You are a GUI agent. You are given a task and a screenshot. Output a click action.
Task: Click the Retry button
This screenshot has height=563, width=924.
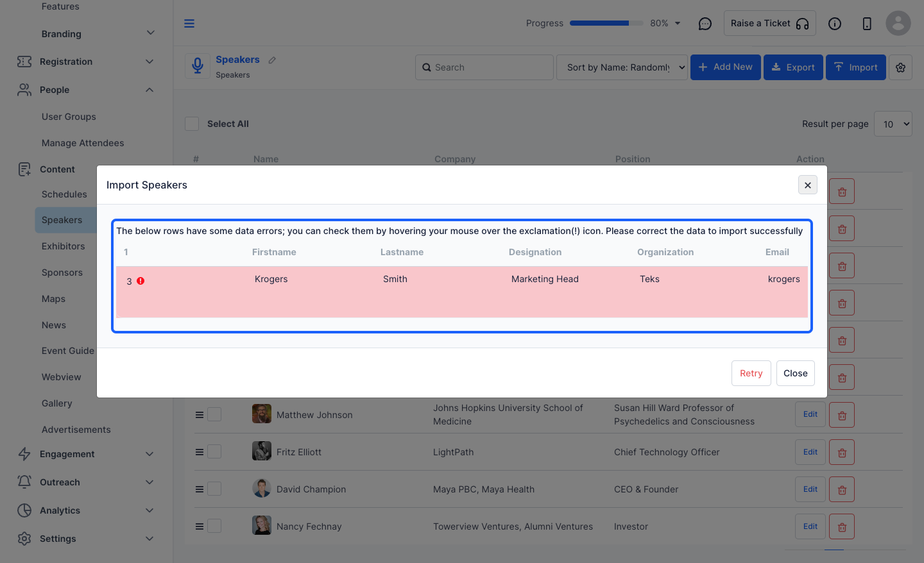(751, 373)
